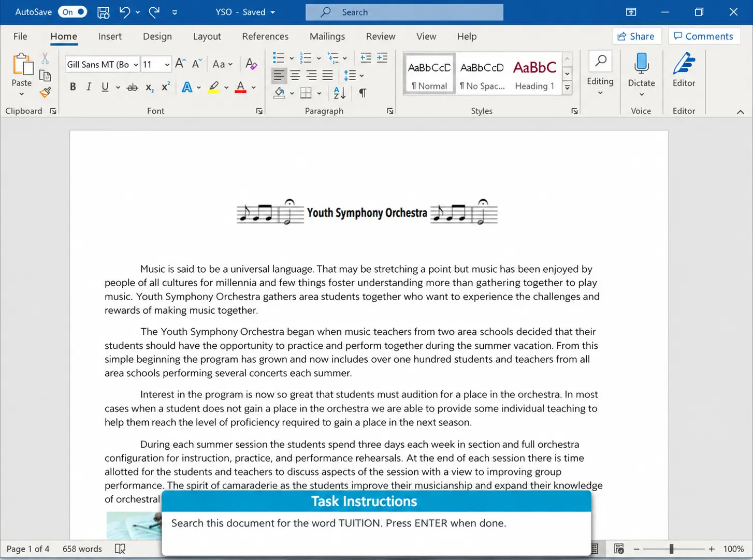Toggle Italic formatting

(x=89, y=87)
